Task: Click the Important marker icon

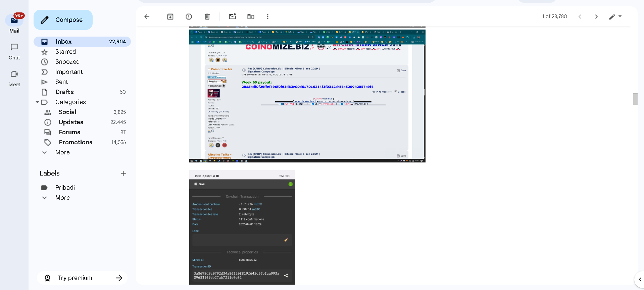Action: pos(44,72)
